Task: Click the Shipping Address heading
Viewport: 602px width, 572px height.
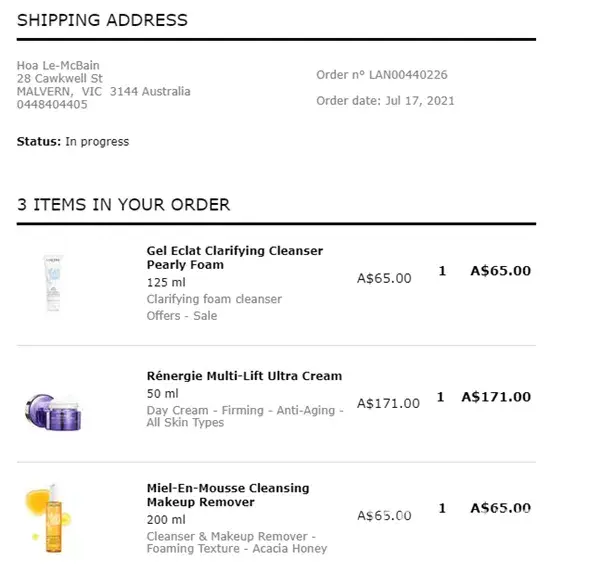Action: pyautogui.click(x=102, y=20)
